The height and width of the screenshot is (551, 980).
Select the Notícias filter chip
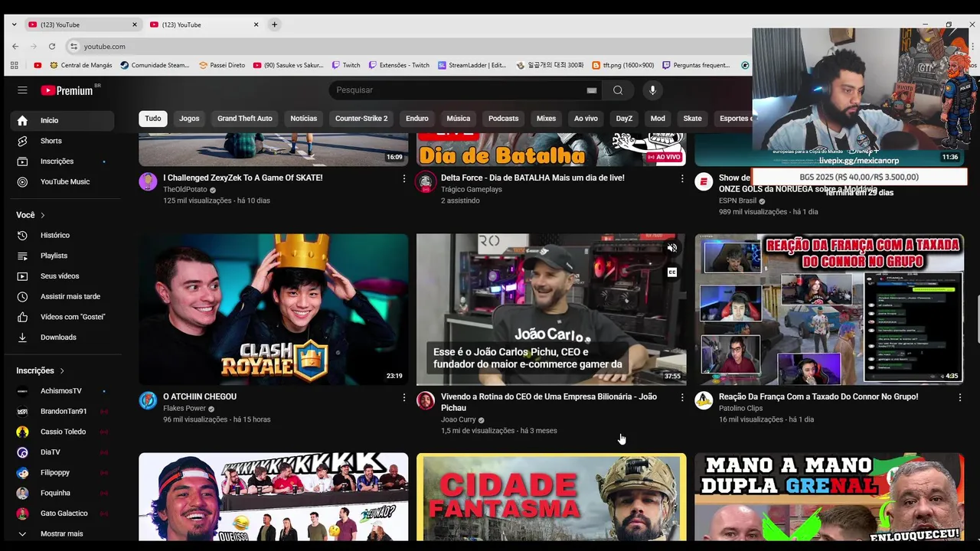click(x=303, y=119)
